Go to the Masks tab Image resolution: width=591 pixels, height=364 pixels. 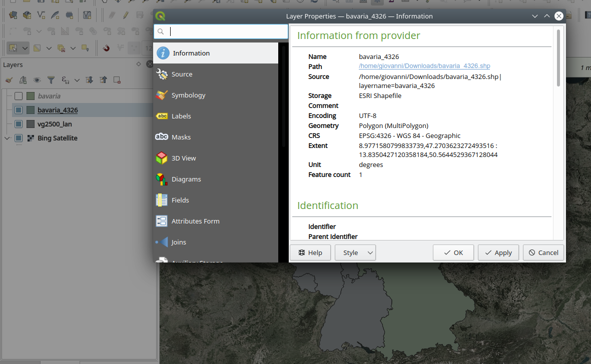(216, 137)
